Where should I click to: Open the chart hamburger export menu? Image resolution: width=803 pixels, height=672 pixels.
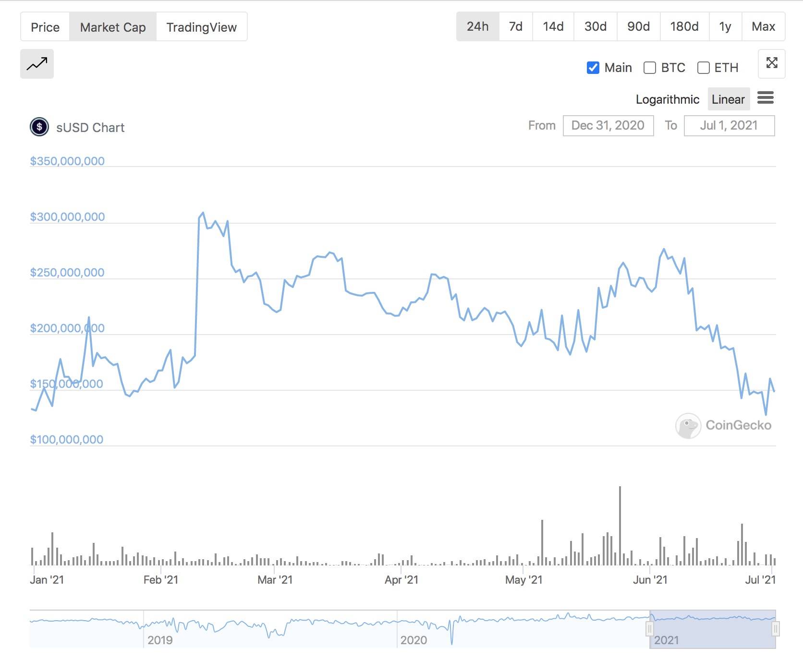(x=766, y=98)
